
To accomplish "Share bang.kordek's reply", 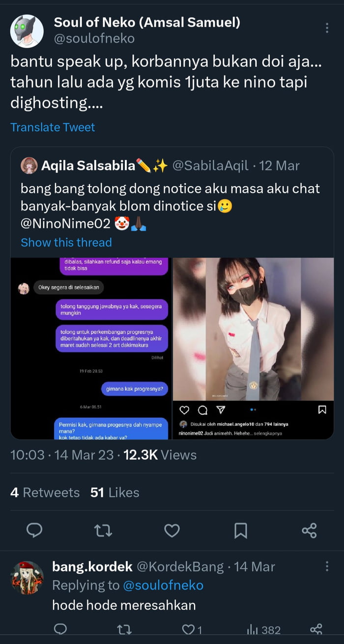I will (x=316, y=630).
